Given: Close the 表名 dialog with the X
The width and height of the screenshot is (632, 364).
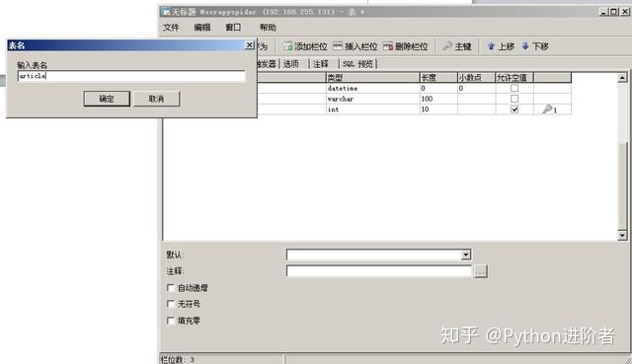Looking at the screenshot, I should click(250, 45).
